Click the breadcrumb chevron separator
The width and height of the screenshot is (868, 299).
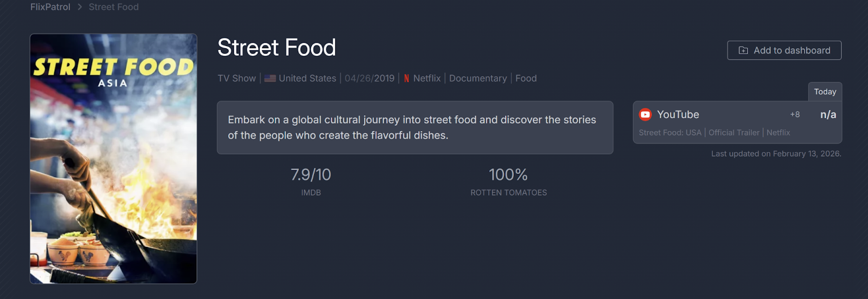(80, 7)
